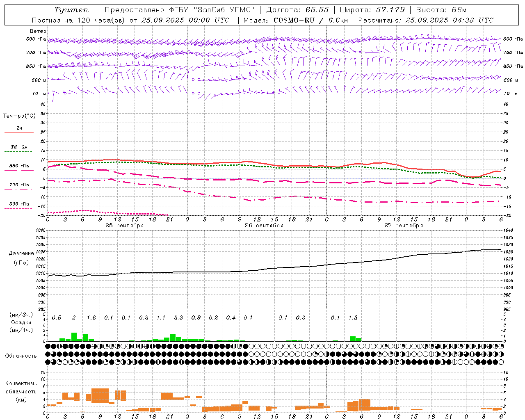Click the "Осадки" precipitation label
This screenshot has width=525, height=420.
point(21,322)
